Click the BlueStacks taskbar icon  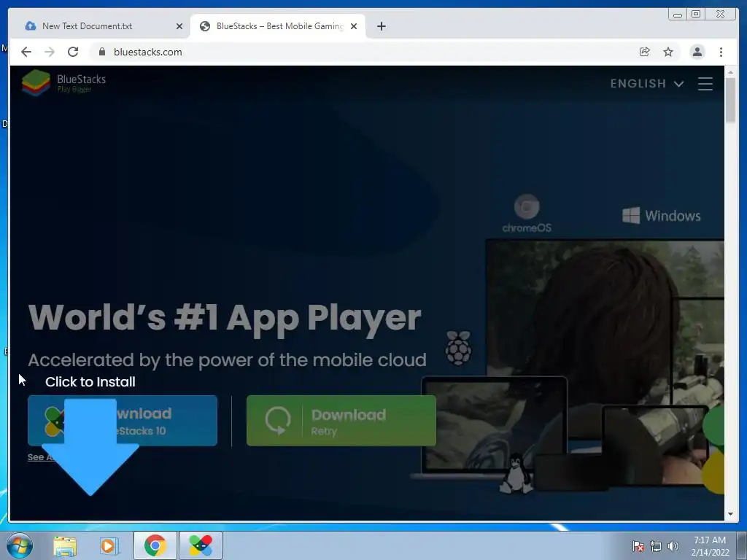201,545
